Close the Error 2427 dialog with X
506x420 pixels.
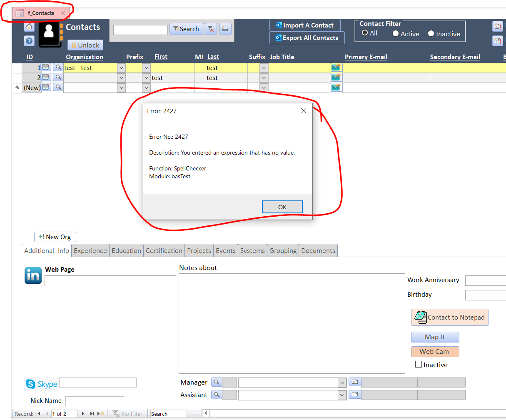click(x=304, y=111)
